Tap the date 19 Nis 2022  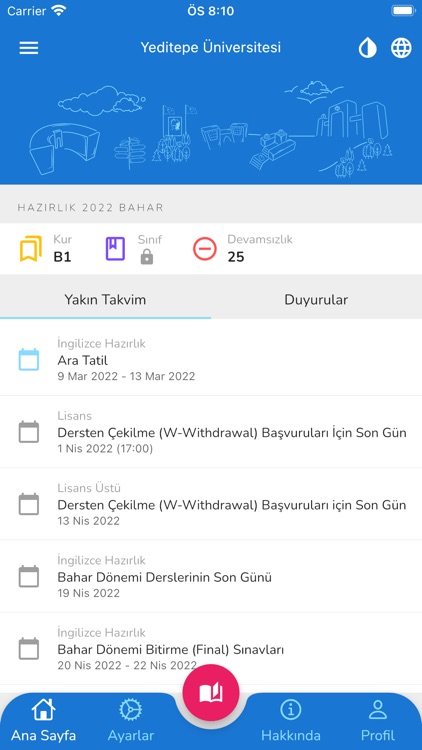(89, 593)
